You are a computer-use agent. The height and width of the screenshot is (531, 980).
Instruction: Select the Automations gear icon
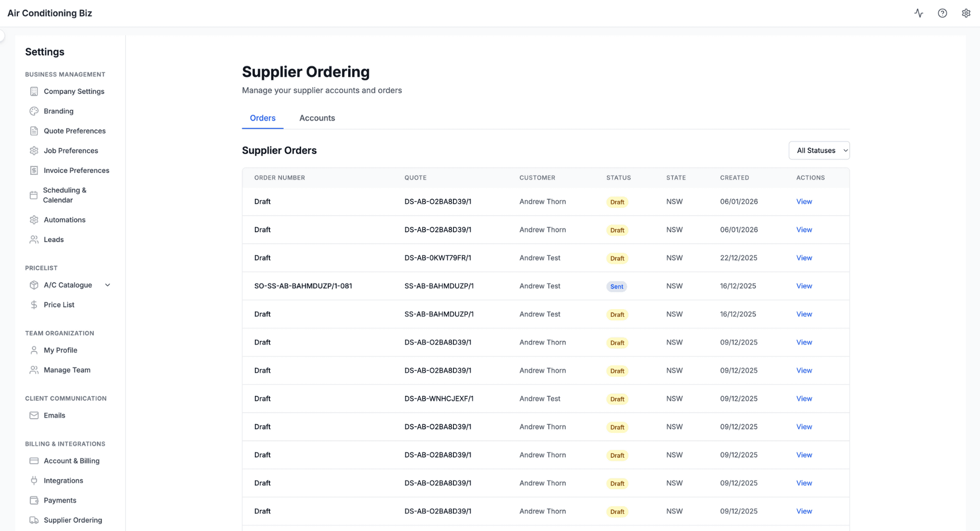(x=34, y=219)
